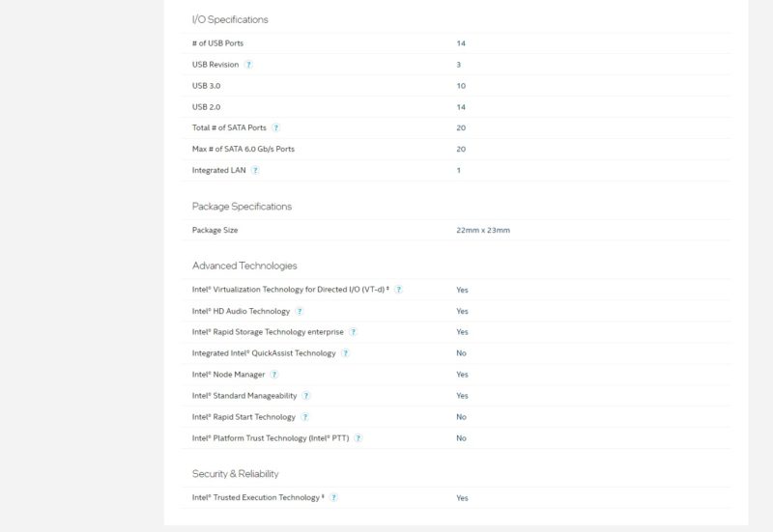Screen dimensions: 773x532
Task: Show help for Trusted Execution Technology
Action: [x=333, y=498]
